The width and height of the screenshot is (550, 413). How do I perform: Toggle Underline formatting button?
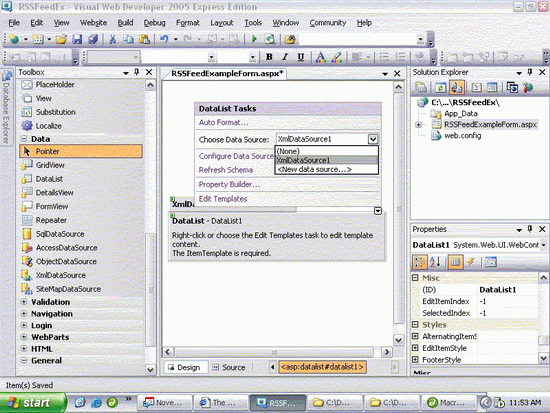click(301, 57)
